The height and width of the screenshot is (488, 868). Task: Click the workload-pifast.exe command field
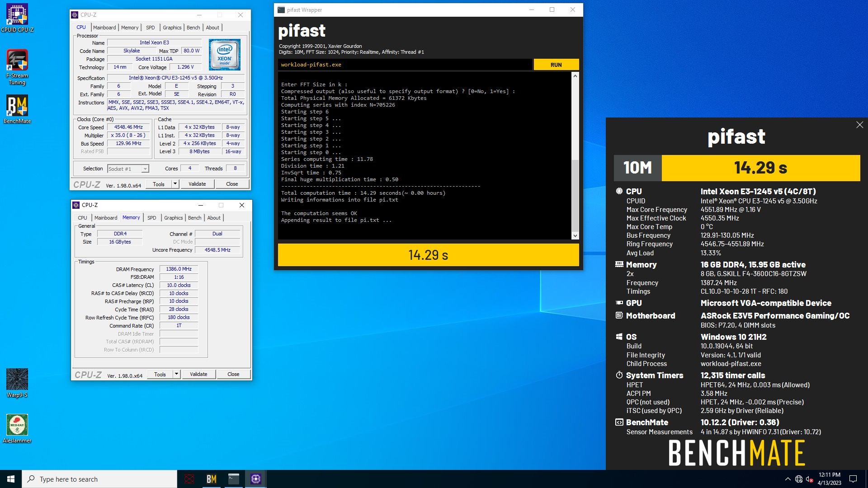pos(405,65)
